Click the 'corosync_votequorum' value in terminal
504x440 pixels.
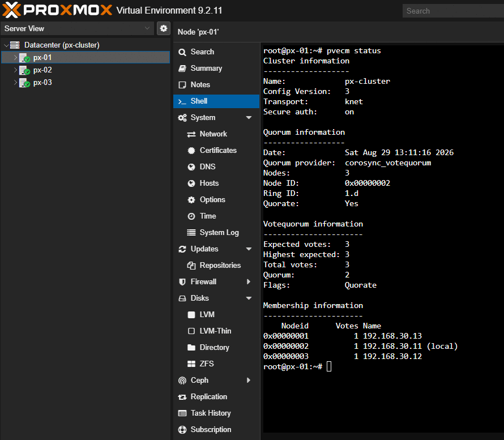tap(388, 163)
